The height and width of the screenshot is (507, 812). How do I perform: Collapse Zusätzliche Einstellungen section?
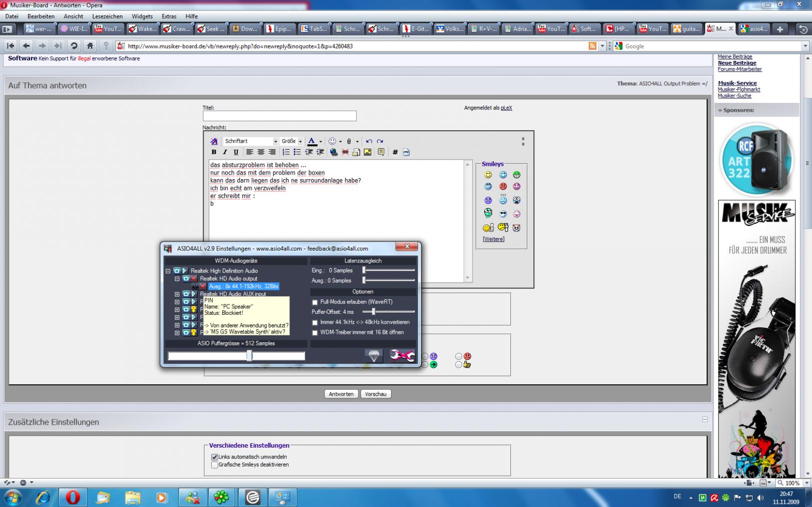[705, 420]
